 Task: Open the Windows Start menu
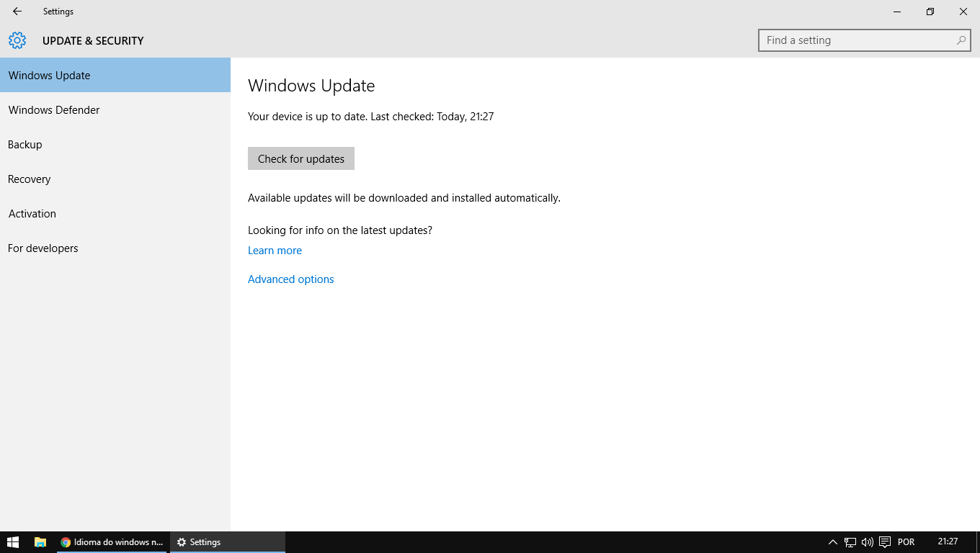[x=12, y=542]
